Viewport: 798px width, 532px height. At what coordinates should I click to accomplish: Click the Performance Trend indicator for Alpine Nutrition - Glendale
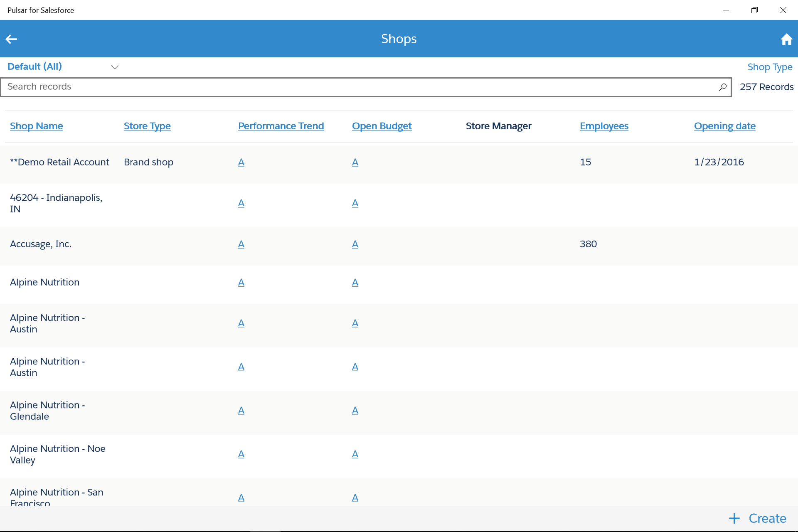coord(241,411)
